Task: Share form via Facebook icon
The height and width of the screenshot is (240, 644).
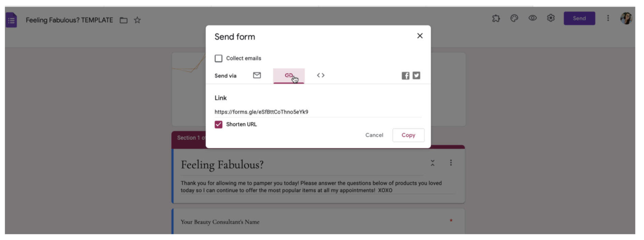Action: [405, 75]
